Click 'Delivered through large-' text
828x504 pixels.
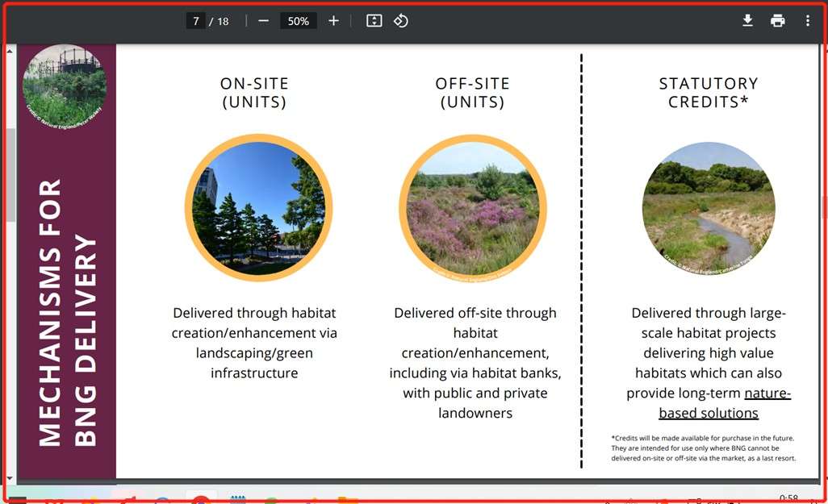pos(709,313)
